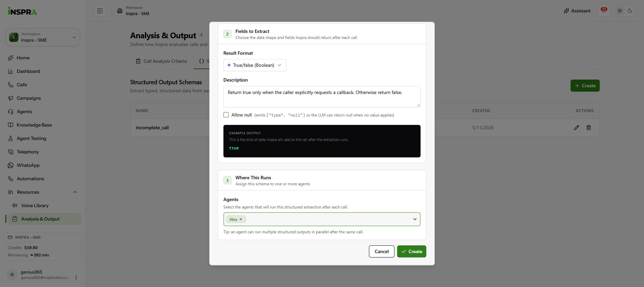644x287 pixels.
Task: Open notifications with the 37 badge
Action: click(x=604, y=11)
